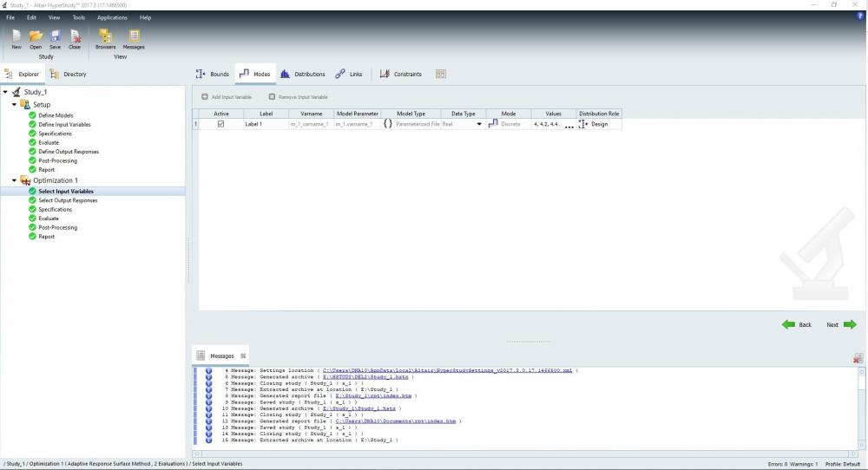Click the Remove Input Variable icon
The height and width of the screenshot is (470, 868).
tap(272, 97)
